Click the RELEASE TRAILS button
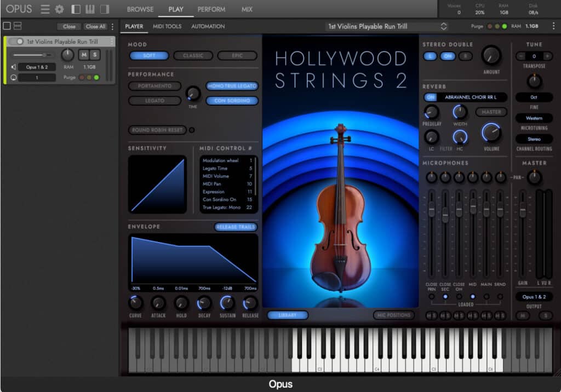This screenshot has height=392, width=561. 236,227
